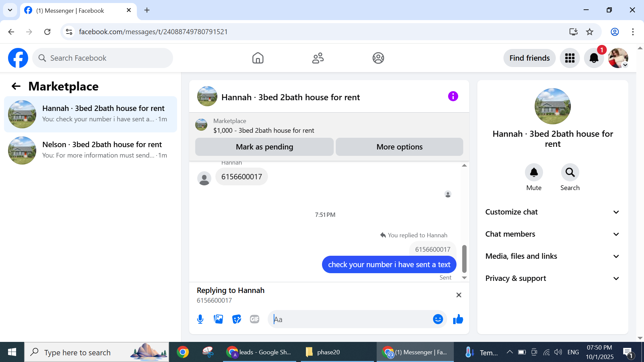644x362 pixels.
Task: Reload the page in browser
Action: (x=47, y=32)
